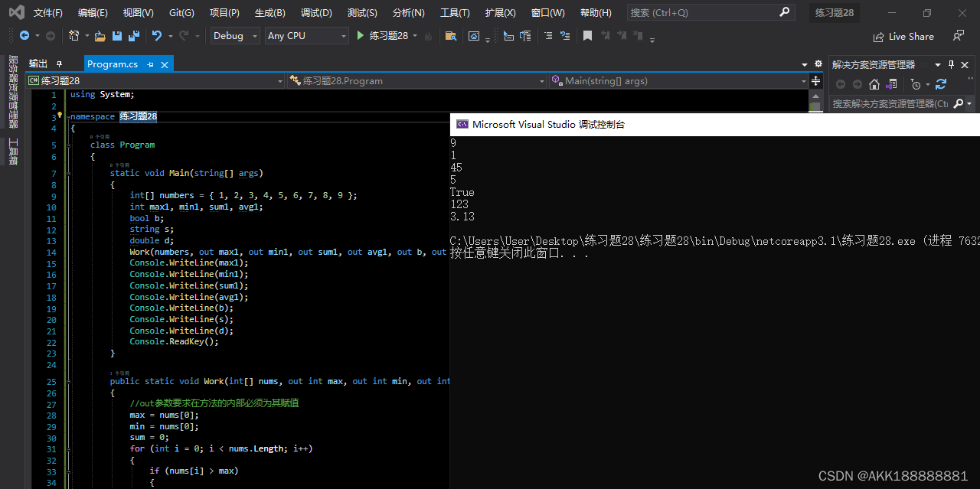
Task: Open the 文件(F) menu
Action: (x=48, y=12)
